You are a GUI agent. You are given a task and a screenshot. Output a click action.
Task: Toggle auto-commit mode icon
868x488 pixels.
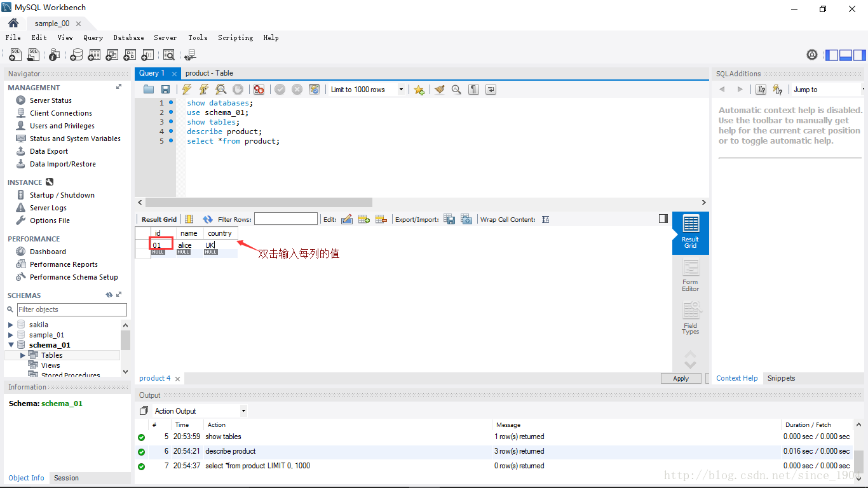point(314,90)
